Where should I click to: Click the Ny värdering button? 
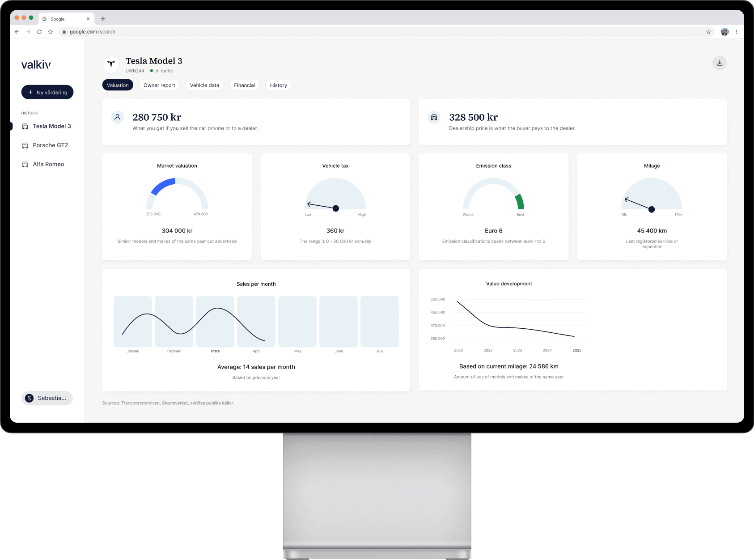click(47, 92)
